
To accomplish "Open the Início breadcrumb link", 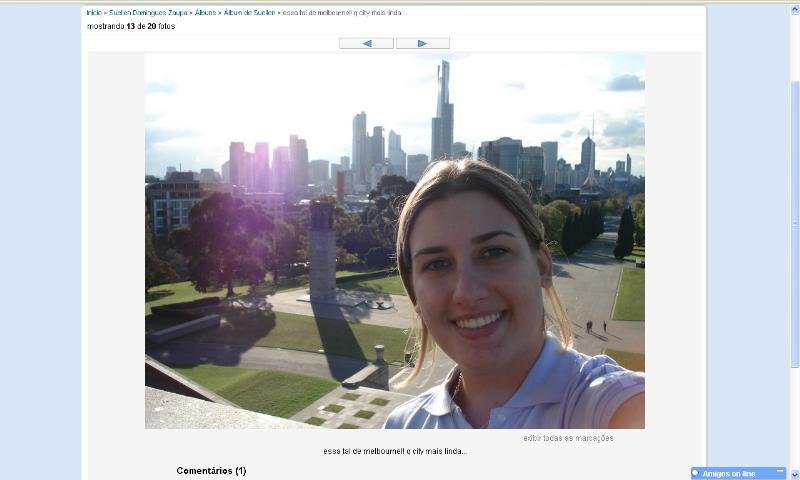I will point(94,13).
